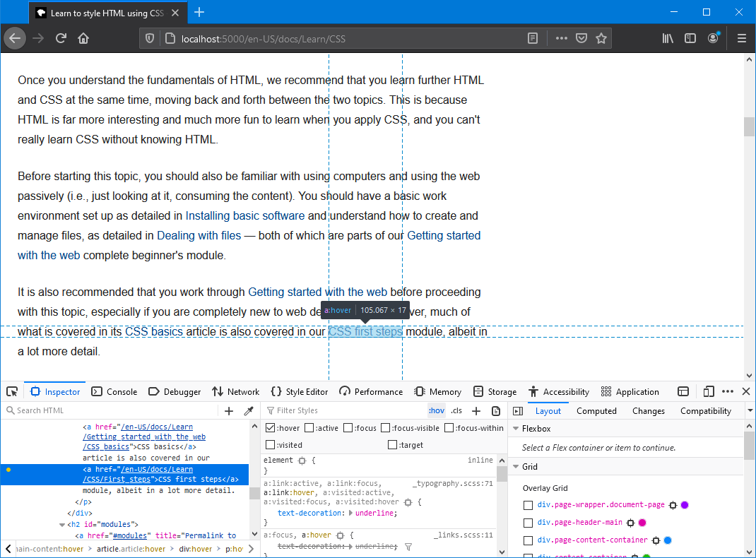Switch to the Console tab
Viewport: 756px width, 558px height.
point(114,392)
